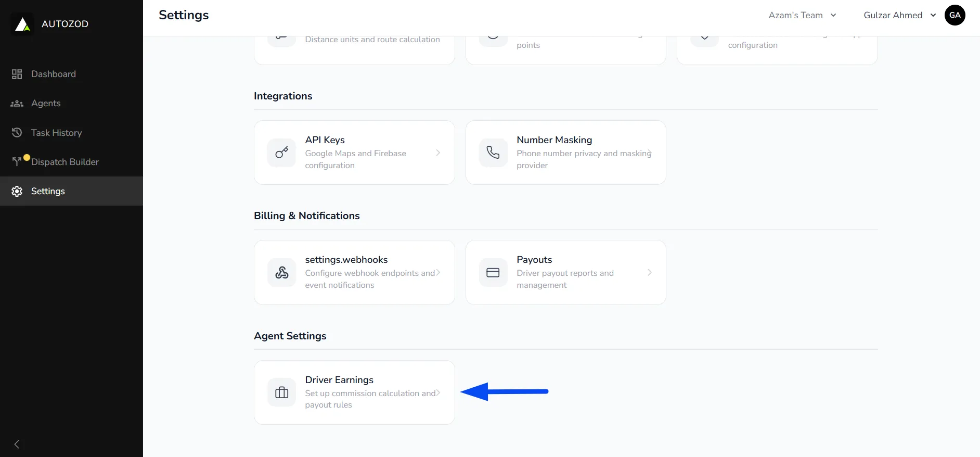980x457 pixels.
Task: Open the API Keys card title
Action: [x=325, y=140]
